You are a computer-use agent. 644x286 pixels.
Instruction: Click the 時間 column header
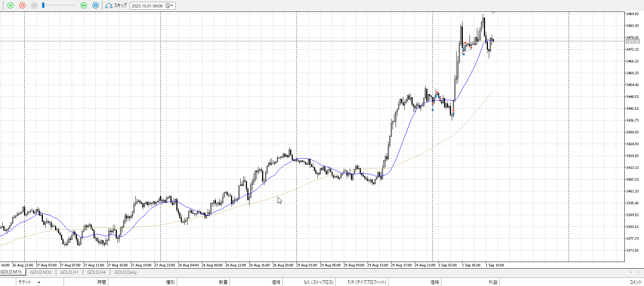(102, 282)
